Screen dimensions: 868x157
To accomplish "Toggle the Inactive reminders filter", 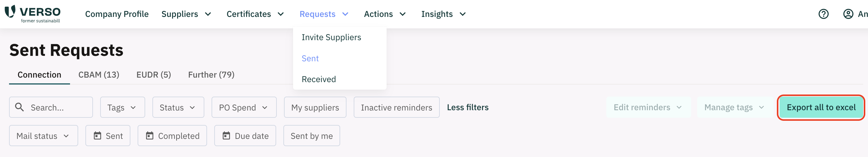I will pyautogui.click(x=396, y=107).
